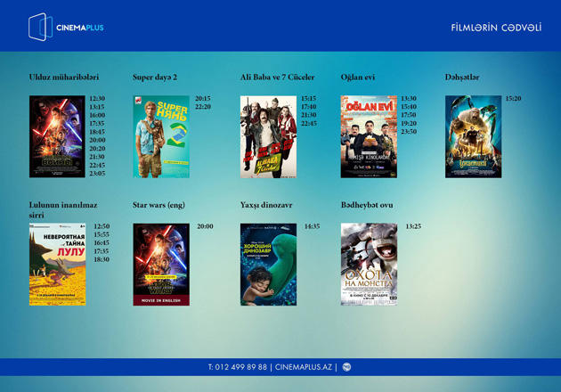Click the Bədheybət ovu title
Screen dimensions: 561x392
coord(367,205)
